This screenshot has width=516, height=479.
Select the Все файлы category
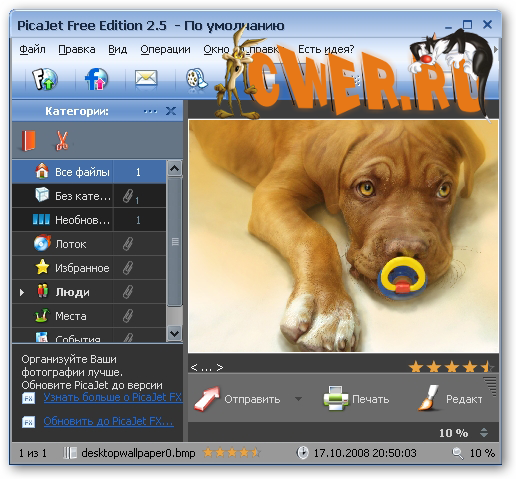point(89,172)
